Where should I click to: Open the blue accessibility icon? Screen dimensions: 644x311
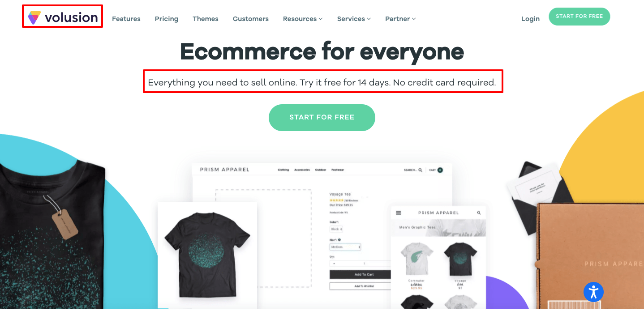[594, 292]
